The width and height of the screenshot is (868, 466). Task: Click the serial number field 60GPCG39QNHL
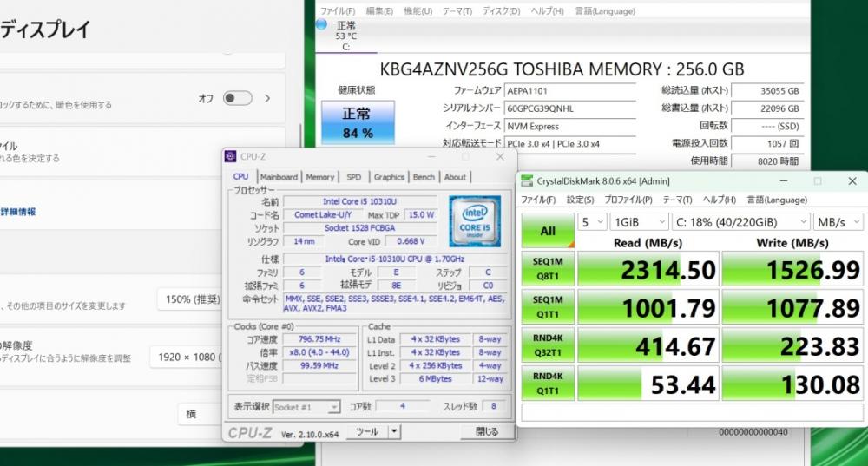click(569, 108)
